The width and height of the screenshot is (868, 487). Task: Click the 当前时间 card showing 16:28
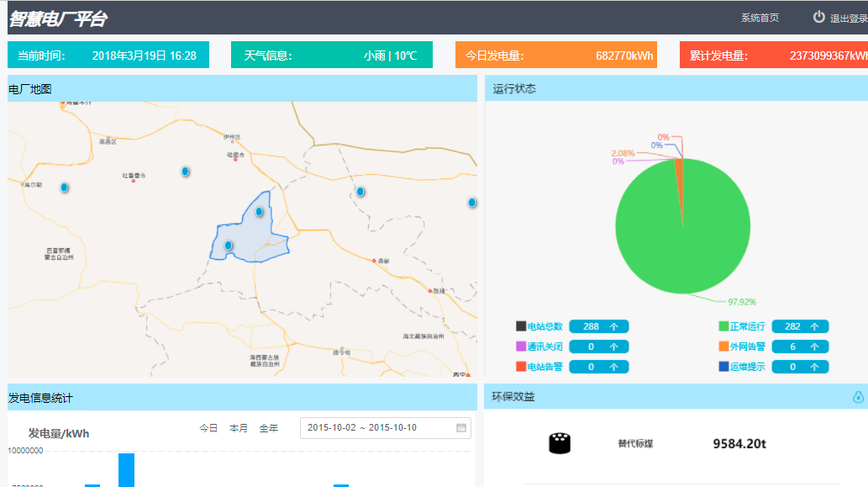point(108,55)
